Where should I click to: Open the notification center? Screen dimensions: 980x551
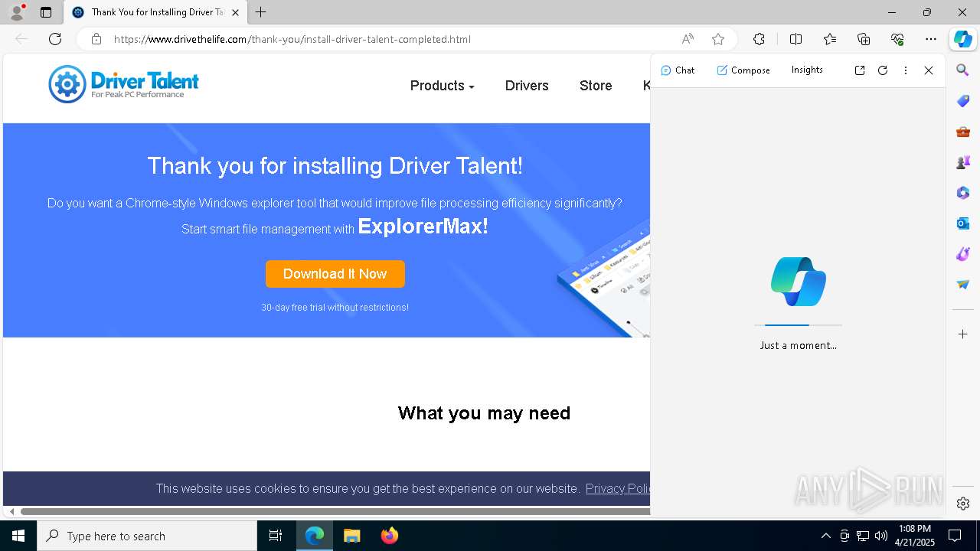[x=955, y=536]
